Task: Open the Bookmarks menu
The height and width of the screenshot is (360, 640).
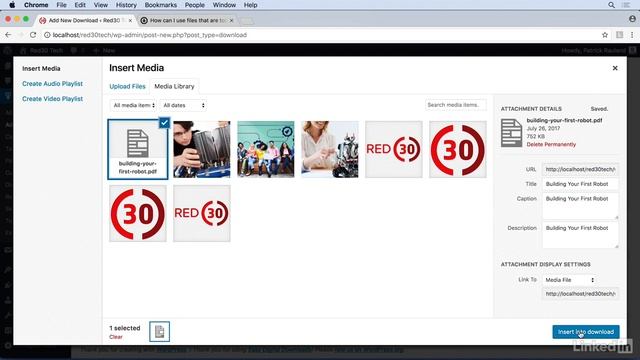Action: 161,5
